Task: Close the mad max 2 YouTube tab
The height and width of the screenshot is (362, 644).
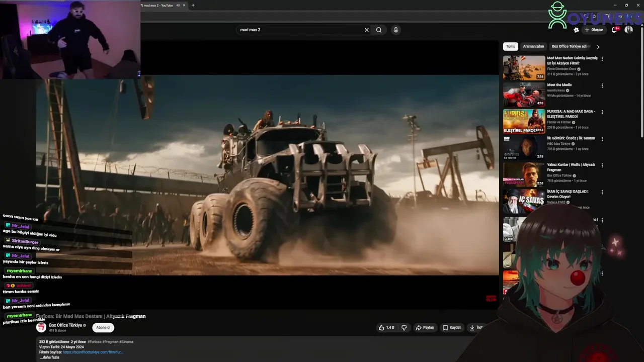Action: pyautogui.click(x=184, y=6)
